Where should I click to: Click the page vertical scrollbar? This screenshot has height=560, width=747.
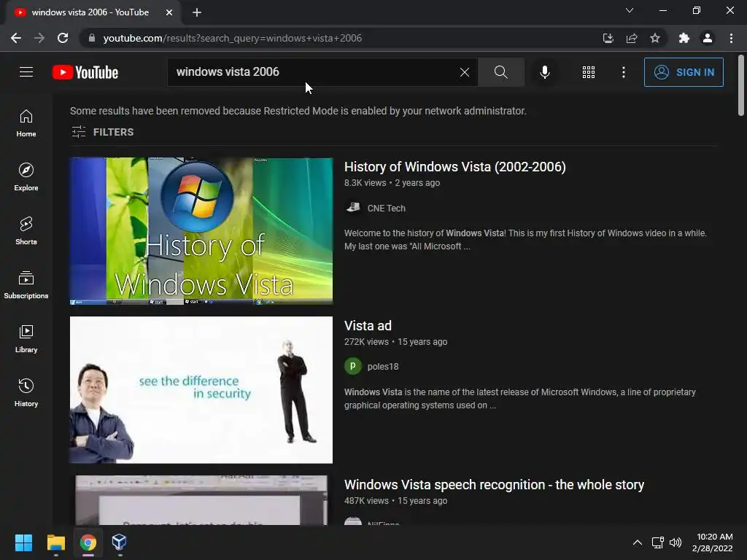(741, 86)
